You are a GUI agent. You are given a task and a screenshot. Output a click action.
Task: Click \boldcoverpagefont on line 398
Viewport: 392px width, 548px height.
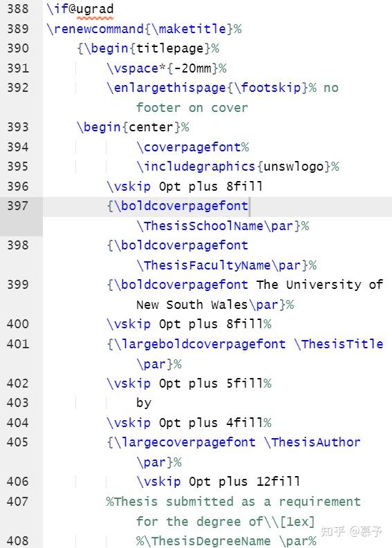click(x=181, y=245)
